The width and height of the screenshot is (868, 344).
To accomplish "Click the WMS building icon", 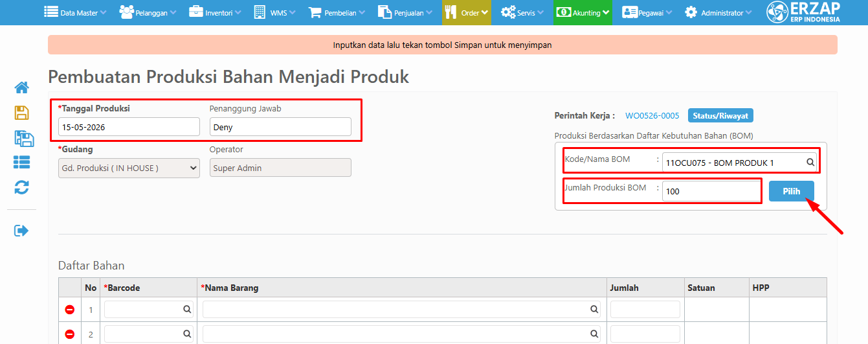I will click(x=260, y=12).
